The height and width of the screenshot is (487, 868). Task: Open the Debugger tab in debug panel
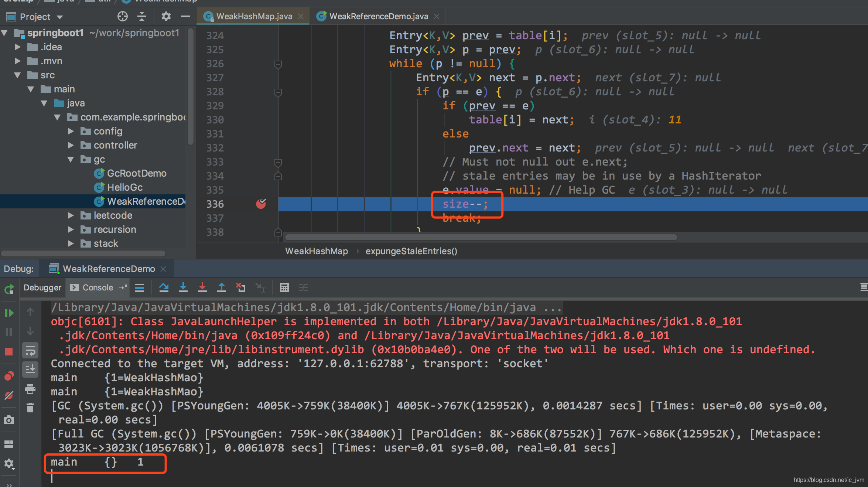tap(42, 287)
